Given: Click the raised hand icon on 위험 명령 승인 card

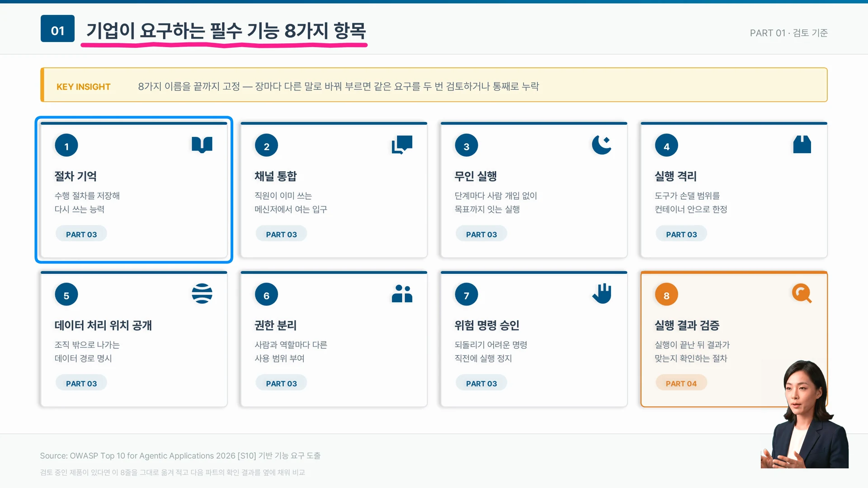Looking at the screenshot, I should point(602,294).
